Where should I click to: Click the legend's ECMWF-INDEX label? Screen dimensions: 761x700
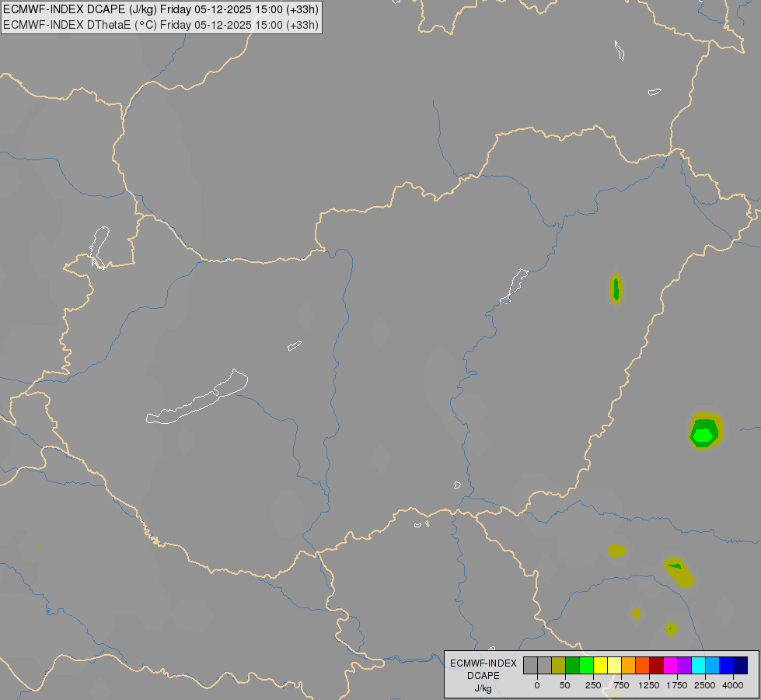[x=483, y=663]
